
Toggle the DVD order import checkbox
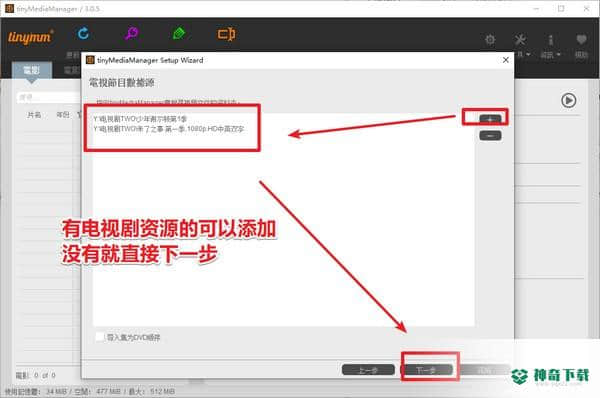tap(100, 337)
